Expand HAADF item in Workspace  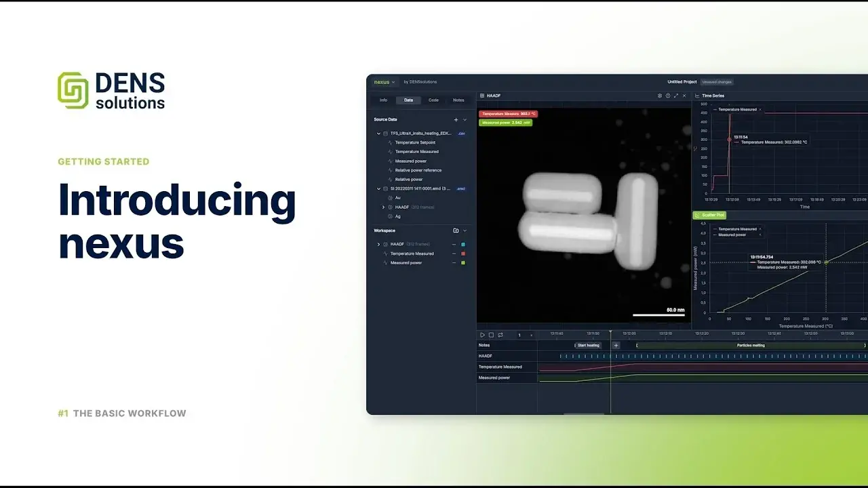(378, 244)
